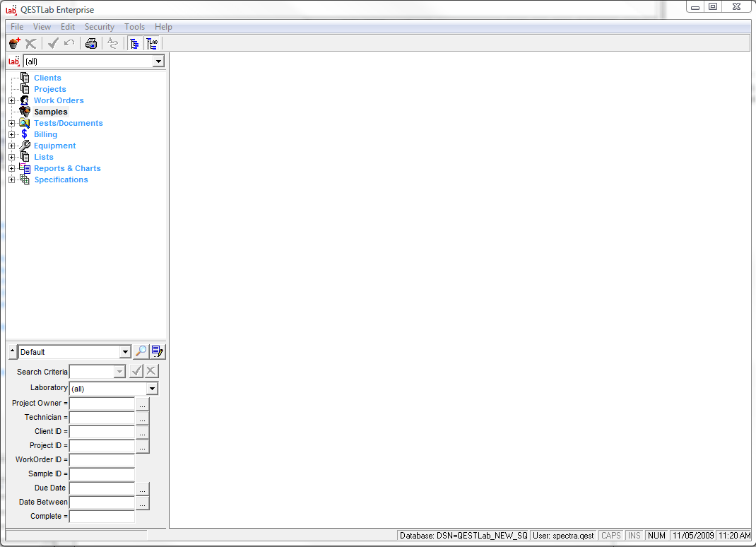Toggle the lab tree view toolbar button
The width and height of the screenshot is (756, 547).
(152, 43)
